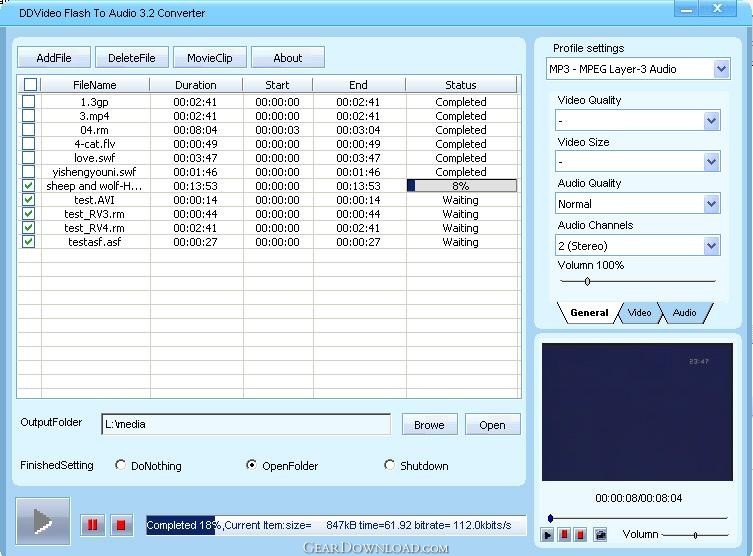Click the Waiting status of test.AVI
Screen dimensions: 753x556
(460, 200)
